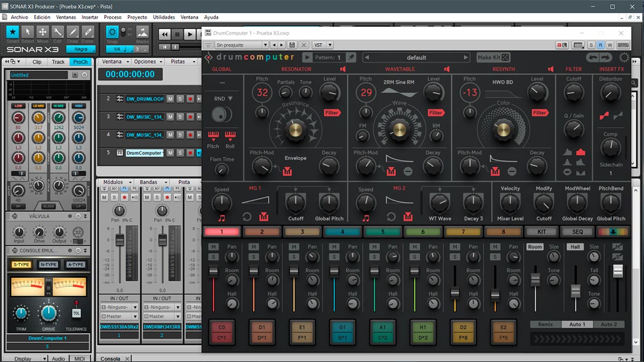Image resolution: width=644 pixels, height=362 pixels.
Task: Enable the MG 1 tempo sync note
Action: click(x=222, y=218)
